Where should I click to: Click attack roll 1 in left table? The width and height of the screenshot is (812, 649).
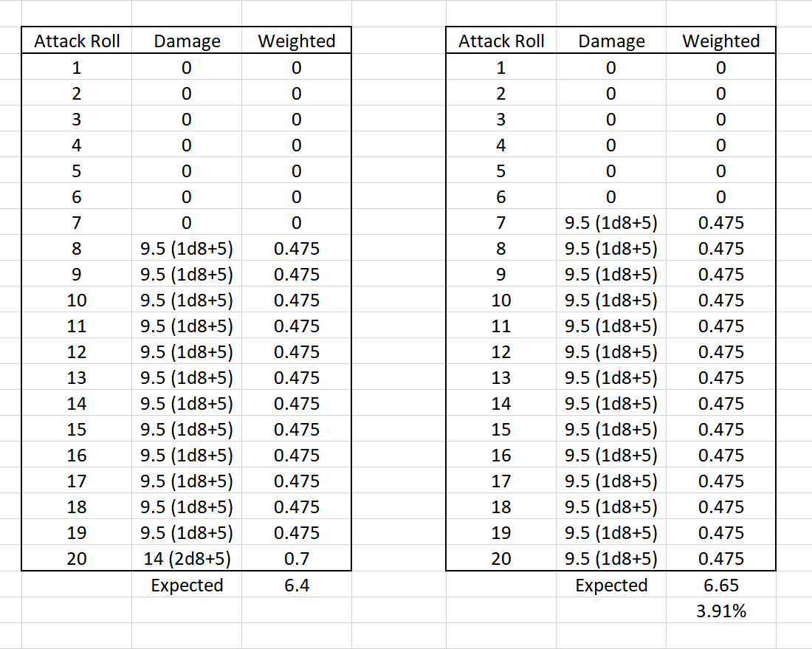point(77,68)
